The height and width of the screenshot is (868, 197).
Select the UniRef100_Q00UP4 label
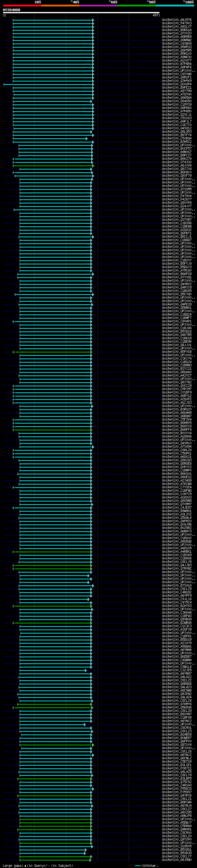tap(177, 84)
